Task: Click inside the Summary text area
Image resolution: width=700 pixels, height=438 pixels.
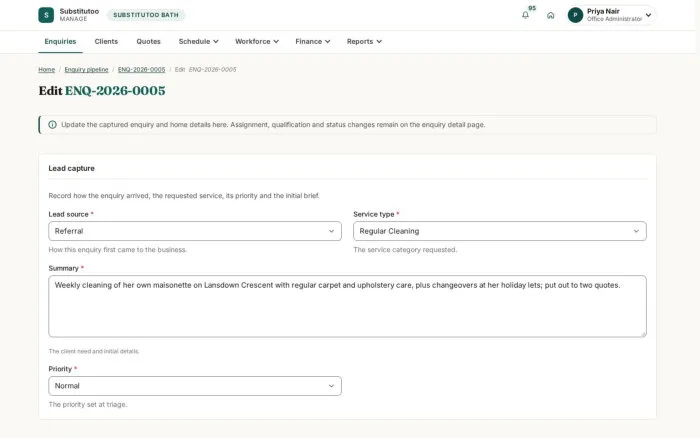Action: 347,306
